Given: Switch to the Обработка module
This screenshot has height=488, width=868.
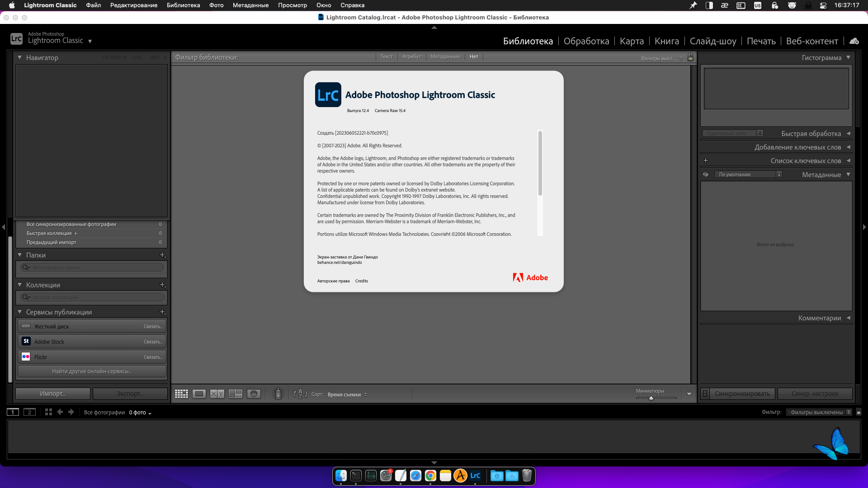Looking at the screenshot, I should [x=586, y=41].
